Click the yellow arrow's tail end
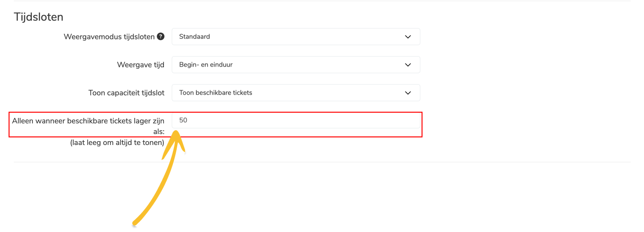644x232 pixels. click(135, 222)
